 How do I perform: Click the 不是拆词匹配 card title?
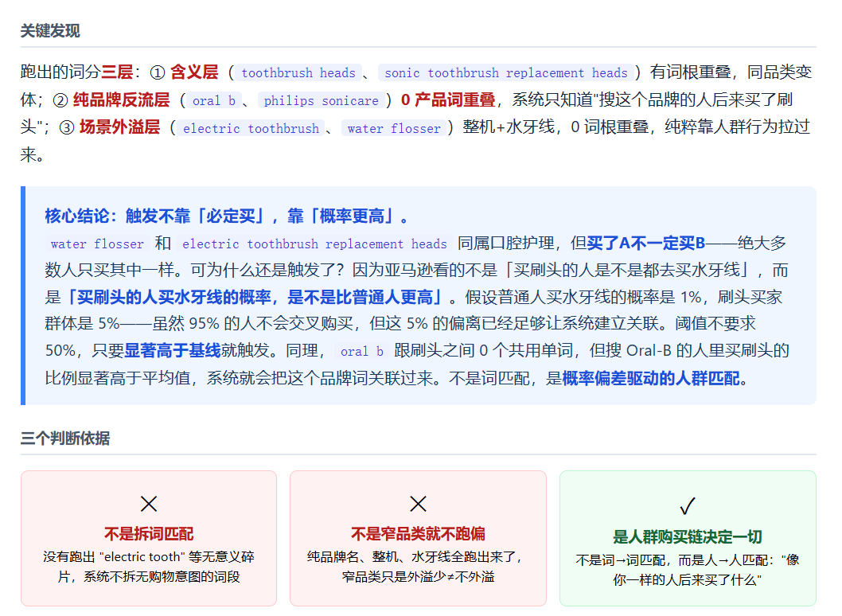tap(149, 534)
